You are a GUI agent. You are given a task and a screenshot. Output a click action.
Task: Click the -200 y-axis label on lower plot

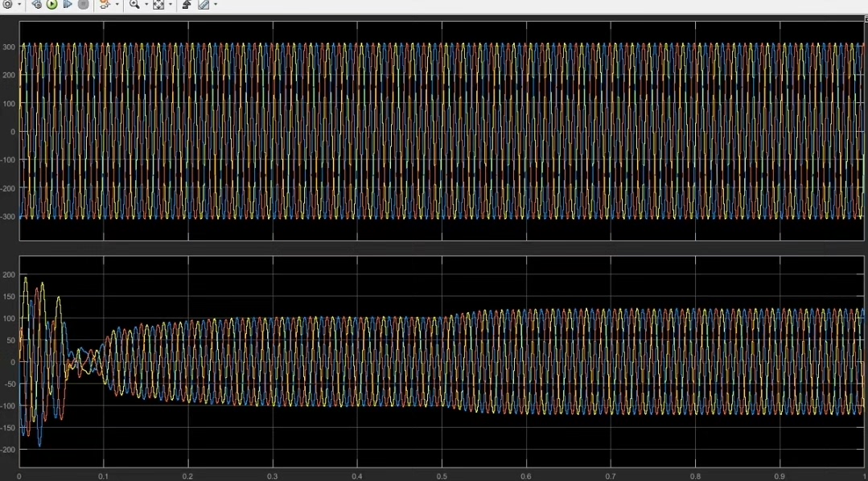pyautogui.click(x=8, y=450)
